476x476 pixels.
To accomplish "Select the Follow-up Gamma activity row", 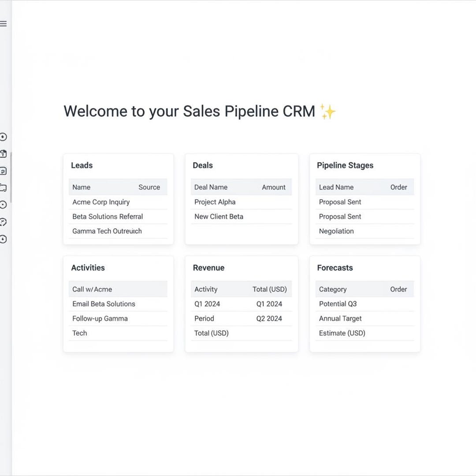I will tap(118, 319).
